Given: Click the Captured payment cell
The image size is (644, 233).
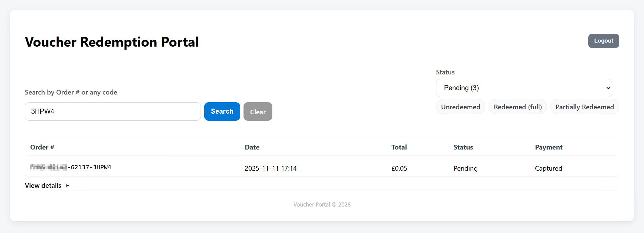Looking at the screenshot, I should (x=548, y=168).
